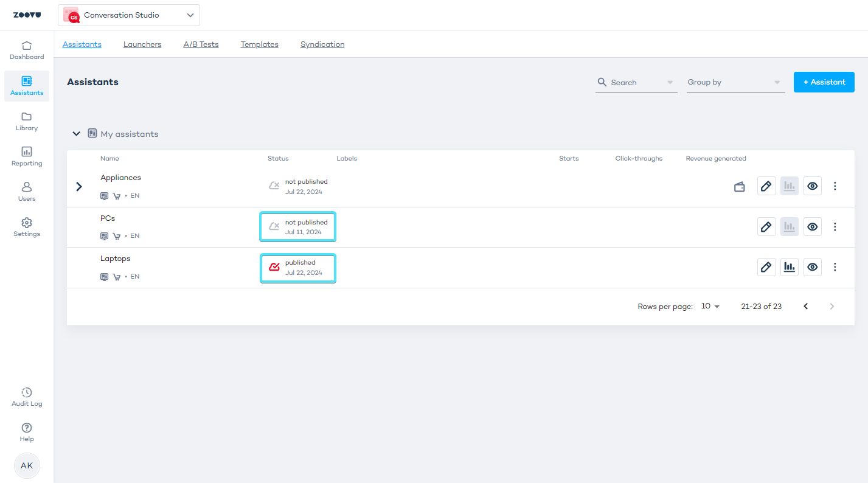The width and height of the screenshot is (868, 483).
Task: Open Reporting in the left sidebar
Action: (27, 156)
